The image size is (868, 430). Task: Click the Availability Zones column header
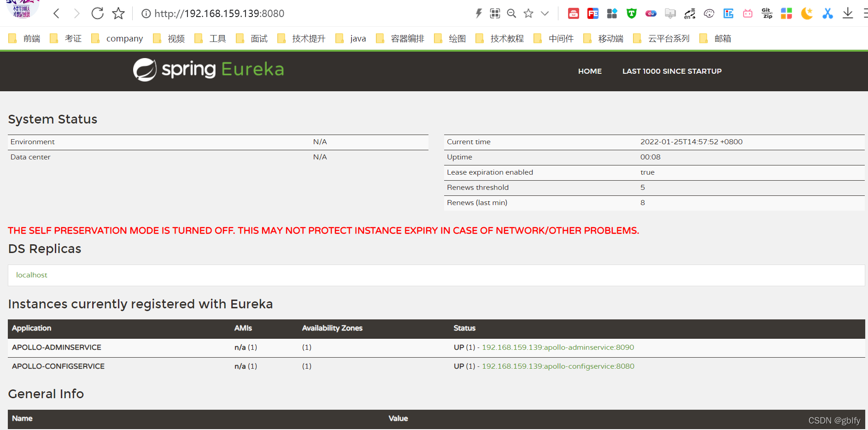pos(332,328)
